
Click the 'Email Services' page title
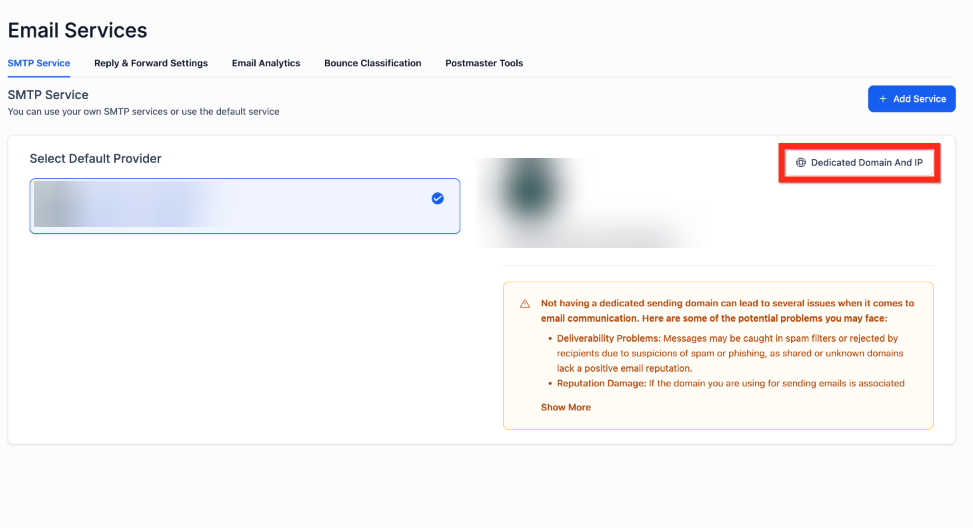(x=78, y=30)
